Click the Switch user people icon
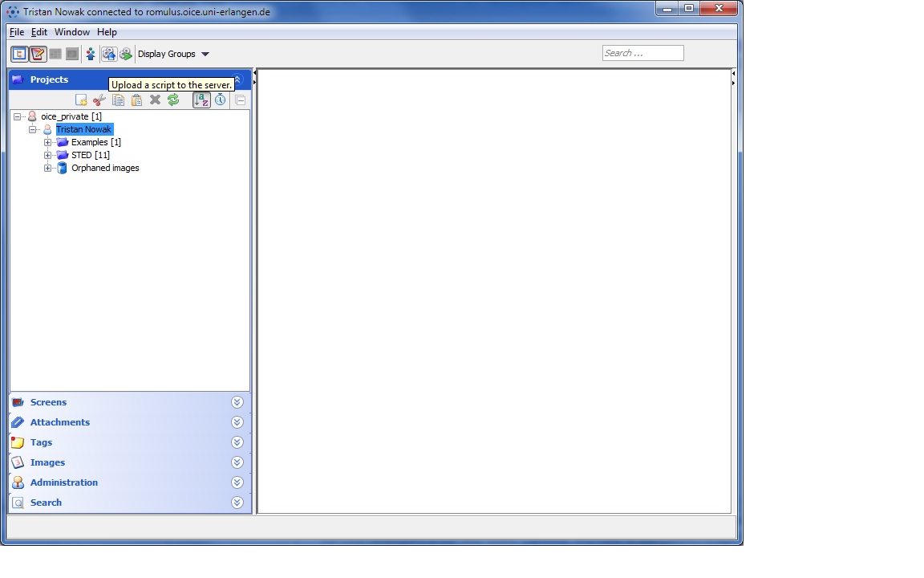924x578 pixels. [91, 54]
